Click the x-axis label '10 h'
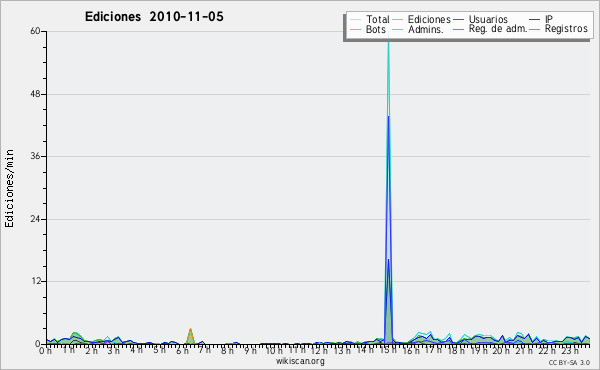 point(274,350)
